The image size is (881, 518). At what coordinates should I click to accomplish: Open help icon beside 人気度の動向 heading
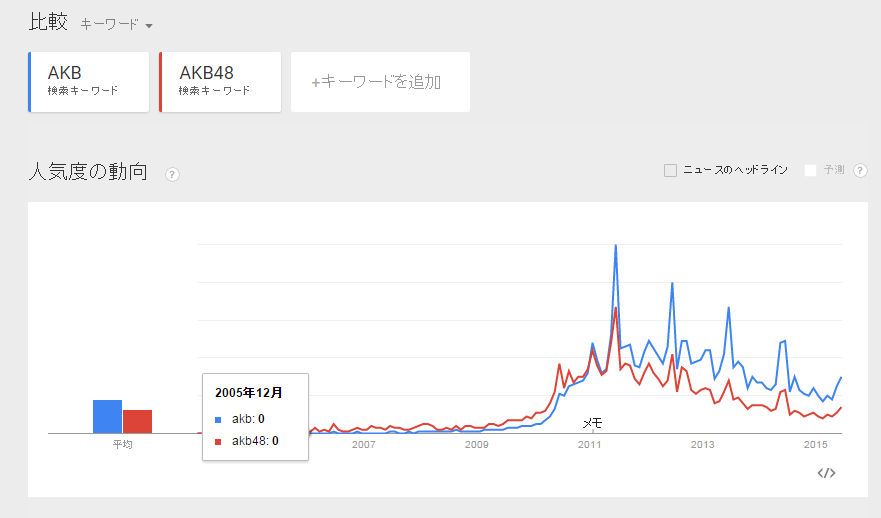click(172, 174)
